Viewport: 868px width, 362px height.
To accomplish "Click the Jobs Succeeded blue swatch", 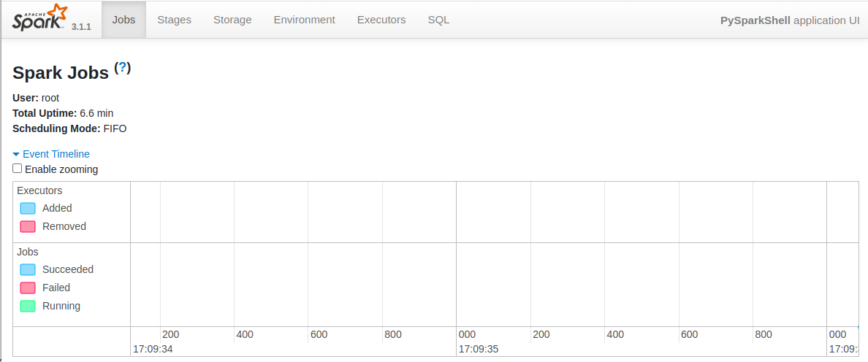I will tap(28, 270).
